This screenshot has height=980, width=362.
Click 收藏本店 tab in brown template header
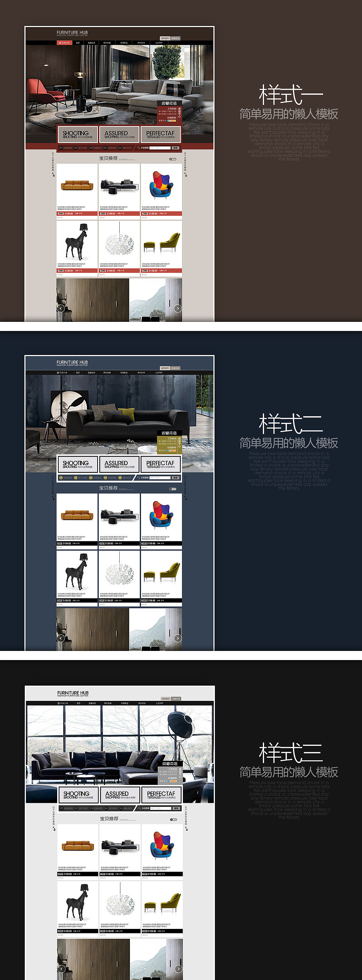(x=175, y=38)
